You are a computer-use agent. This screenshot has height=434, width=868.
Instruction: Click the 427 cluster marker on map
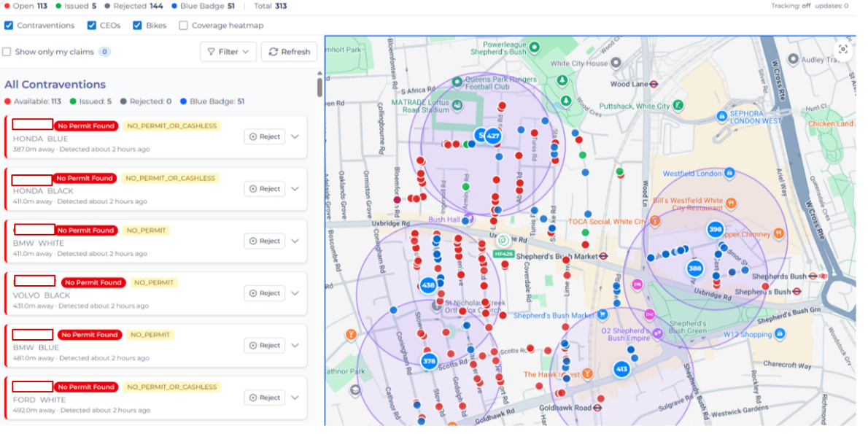tap(493, 136)
